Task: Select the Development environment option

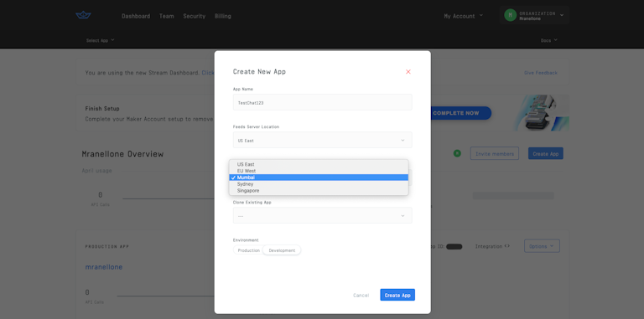Action: click(x=282, y=250)
